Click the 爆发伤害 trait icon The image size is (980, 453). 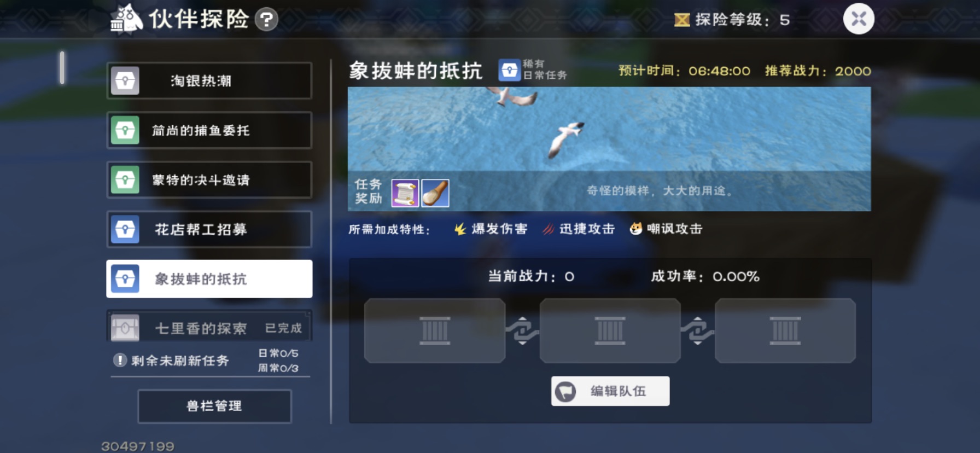point(460,229)
